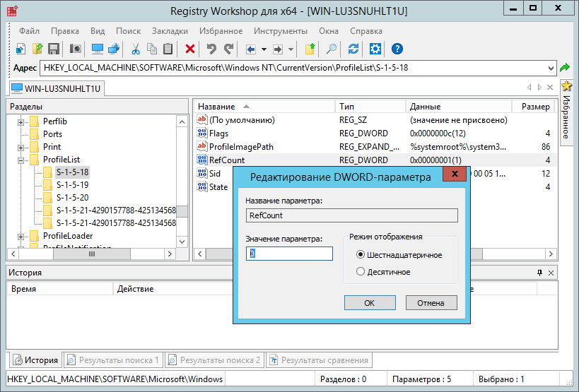Open the Избранное menu
The width and height of the screenshot is (579, 392).
coord(221,31)
